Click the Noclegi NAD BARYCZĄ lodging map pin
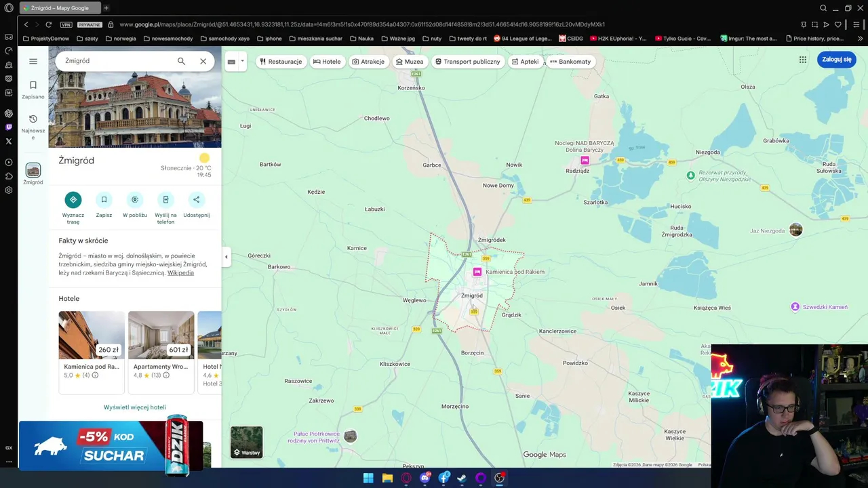 pos(585,161)
